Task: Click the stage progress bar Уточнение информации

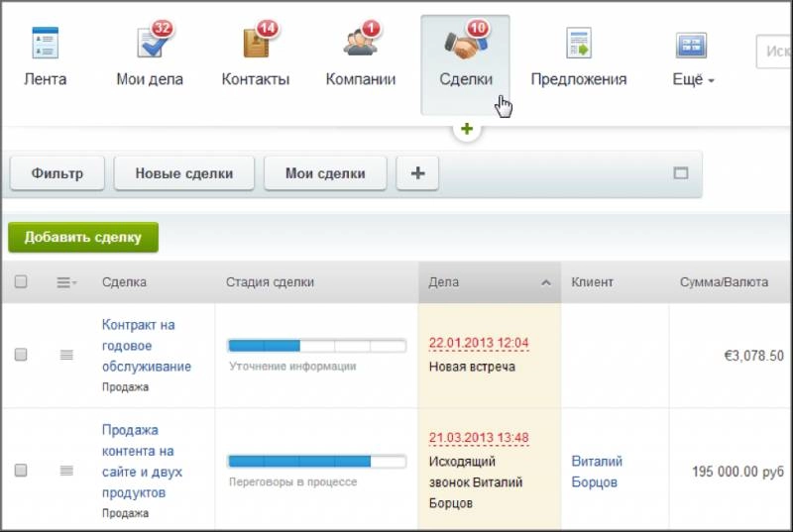Action: (316, 346)
